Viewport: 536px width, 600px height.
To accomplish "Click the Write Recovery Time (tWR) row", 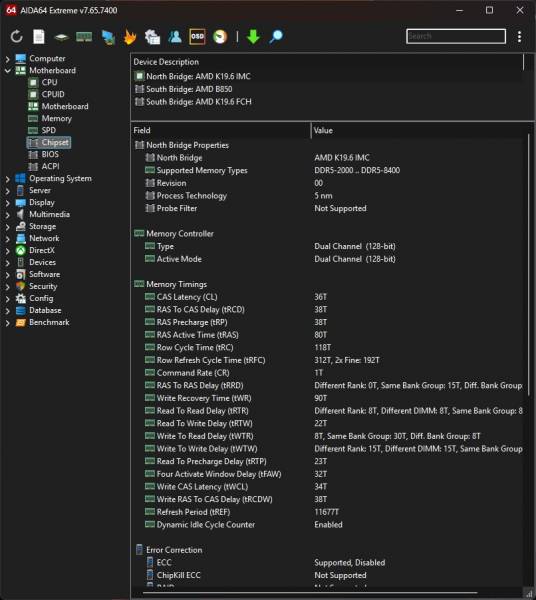I will click(329, 398).
